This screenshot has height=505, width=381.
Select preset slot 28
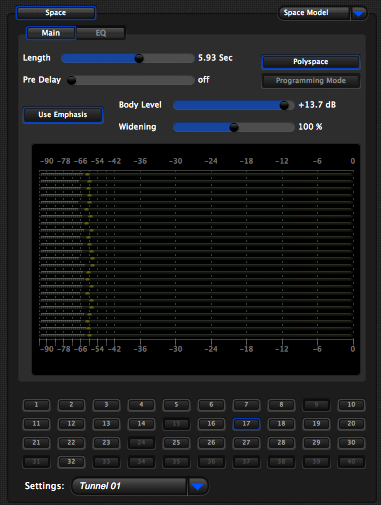click(x=281, y=443)
